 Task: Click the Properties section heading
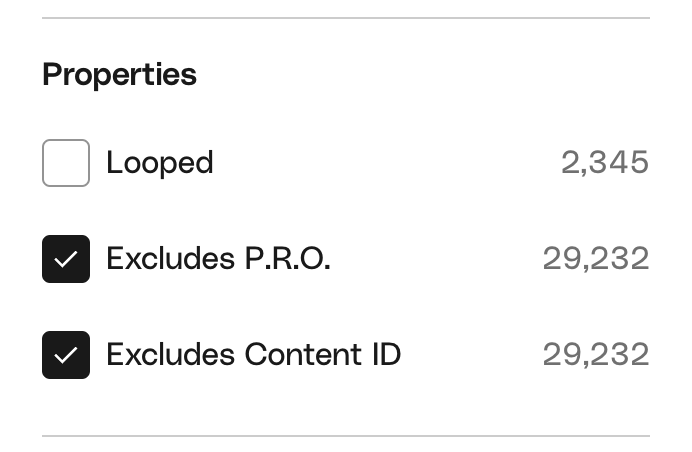[119, 75]
